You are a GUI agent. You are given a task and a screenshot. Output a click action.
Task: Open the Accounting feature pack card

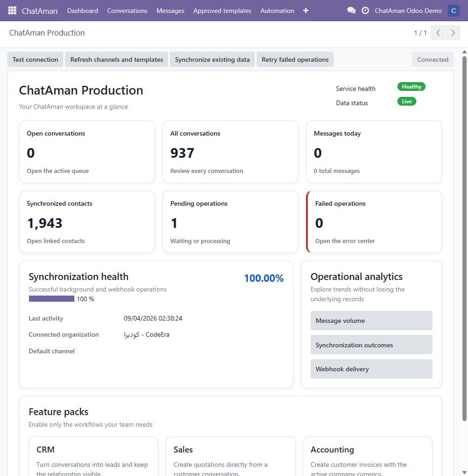click(367, 456)
